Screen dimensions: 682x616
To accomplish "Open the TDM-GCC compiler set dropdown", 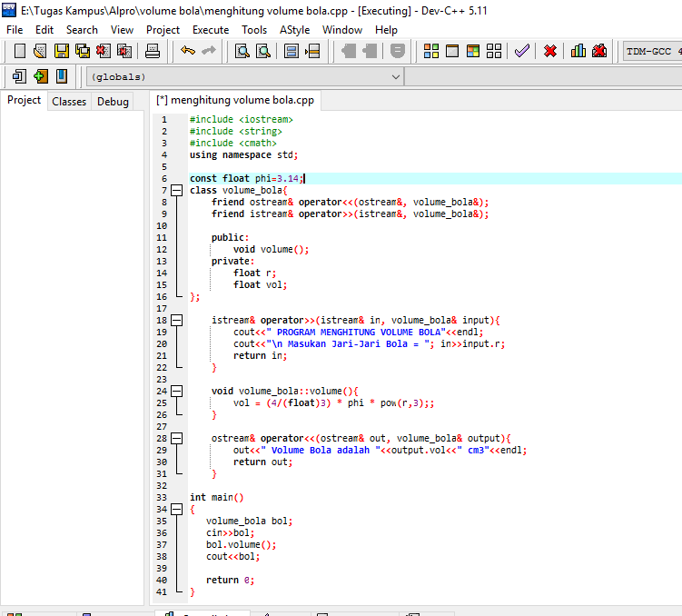I will click(x=652, y=51).
